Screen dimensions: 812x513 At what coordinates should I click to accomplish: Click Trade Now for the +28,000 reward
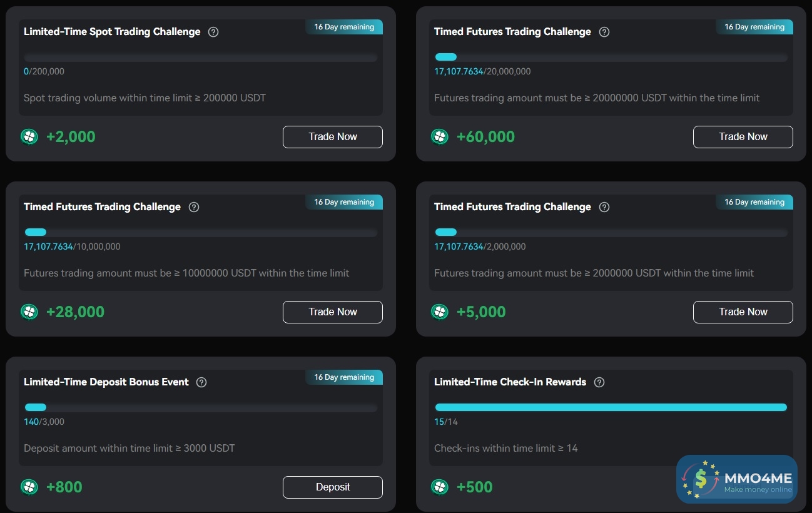(332, 312)
